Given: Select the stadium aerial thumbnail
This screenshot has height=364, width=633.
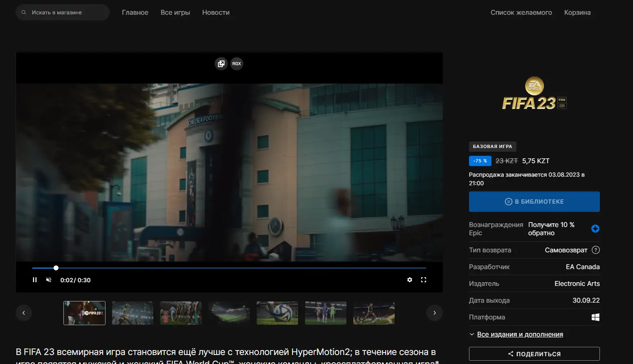Looking at the screenshot, I should (x=229, y=313).
